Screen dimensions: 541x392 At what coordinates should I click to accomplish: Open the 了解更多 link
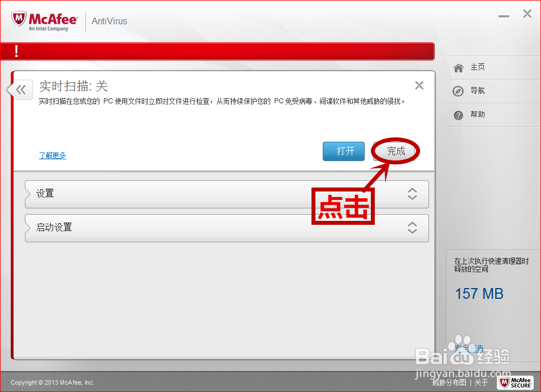[x=53, y=155]
